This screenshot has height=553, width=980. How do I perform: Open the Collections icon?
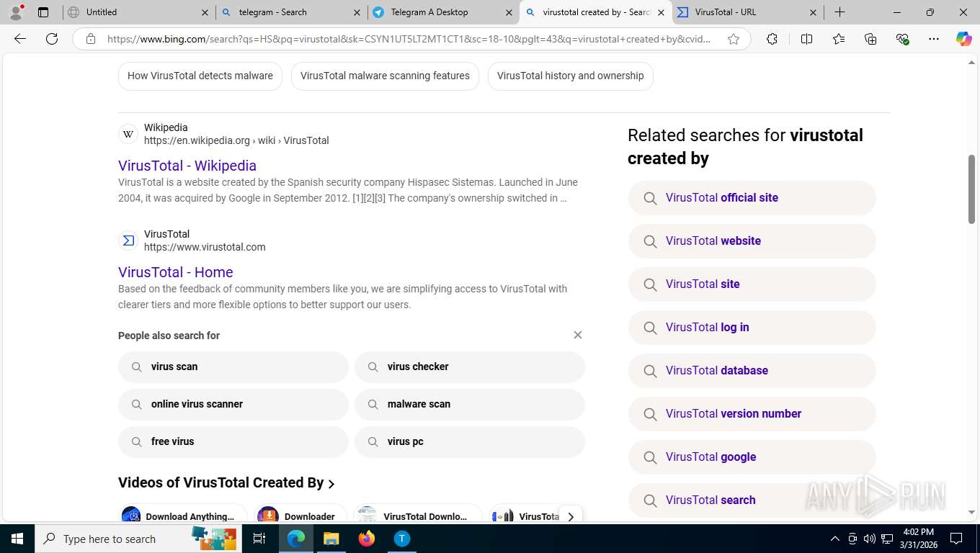[870, 39]
